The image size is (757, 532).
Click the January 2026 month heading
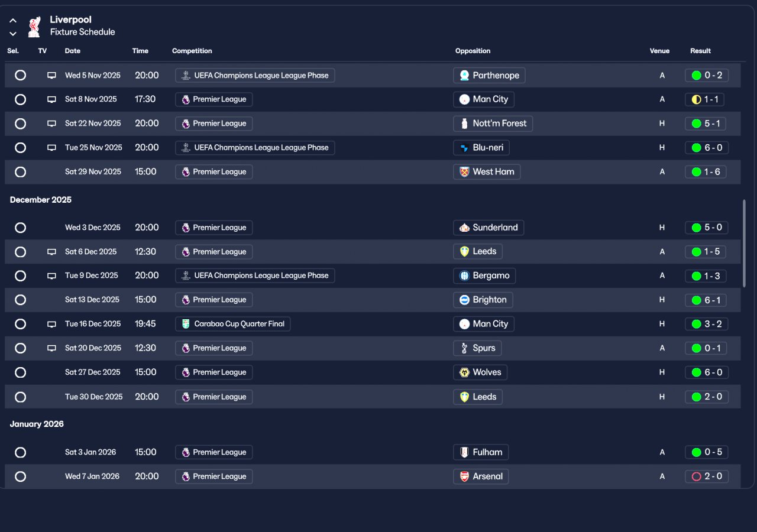click(x=37, y=424)
